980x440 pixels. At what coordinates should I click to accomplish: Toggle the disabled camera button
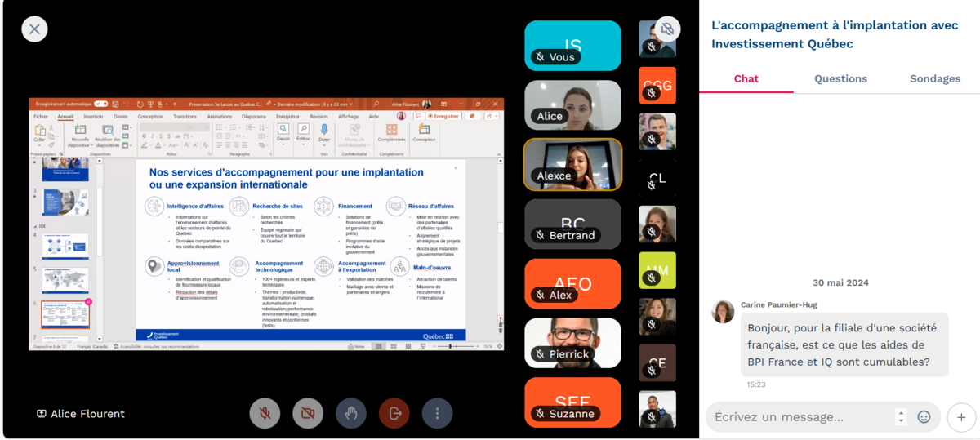pos(308,413)
